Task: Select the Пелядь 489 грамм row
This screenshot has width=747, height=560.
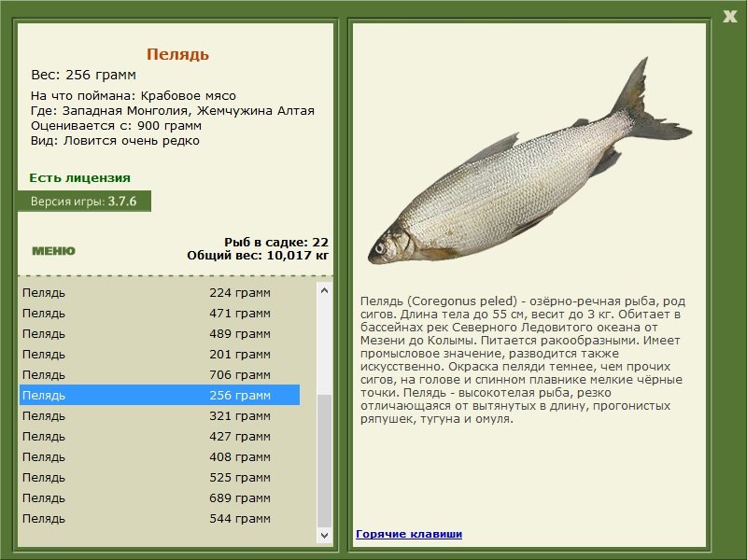Action: click(x=160, y=333)
